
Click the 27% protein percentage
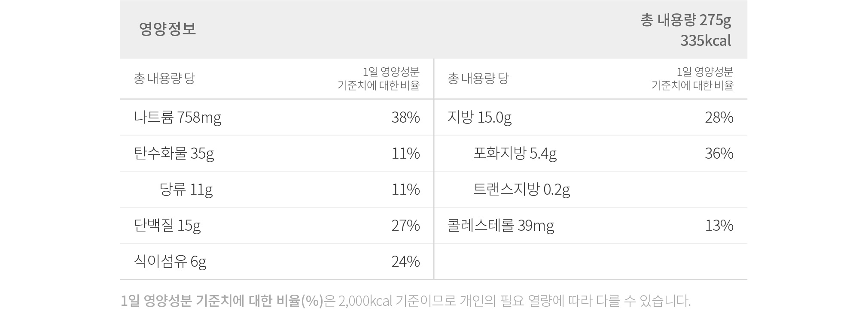point(405,226)
